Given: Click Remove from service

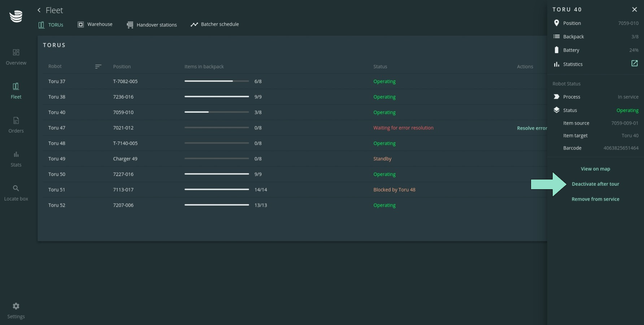Looking at the screenshot, I should [595, 199].
